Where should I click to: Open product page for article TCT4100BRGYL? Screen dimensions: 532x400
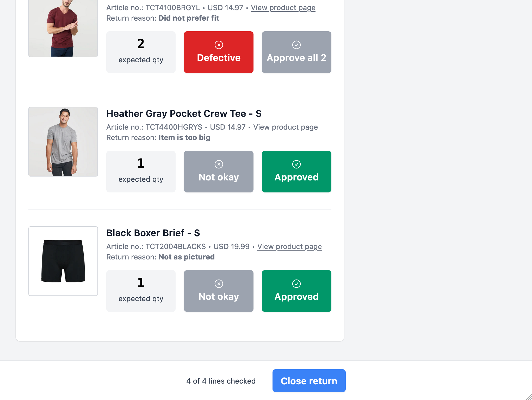[283, 8]
